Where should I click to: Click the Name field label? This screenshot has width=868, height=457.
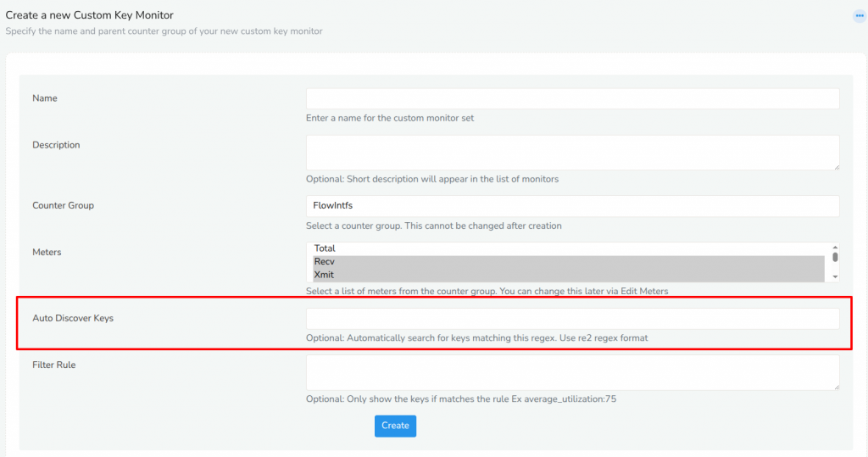(x=45, y=98)
